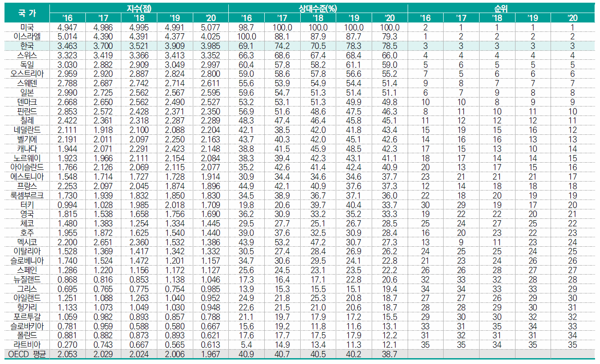
Task: Click the 지수(점) group header
Action: 139,8
